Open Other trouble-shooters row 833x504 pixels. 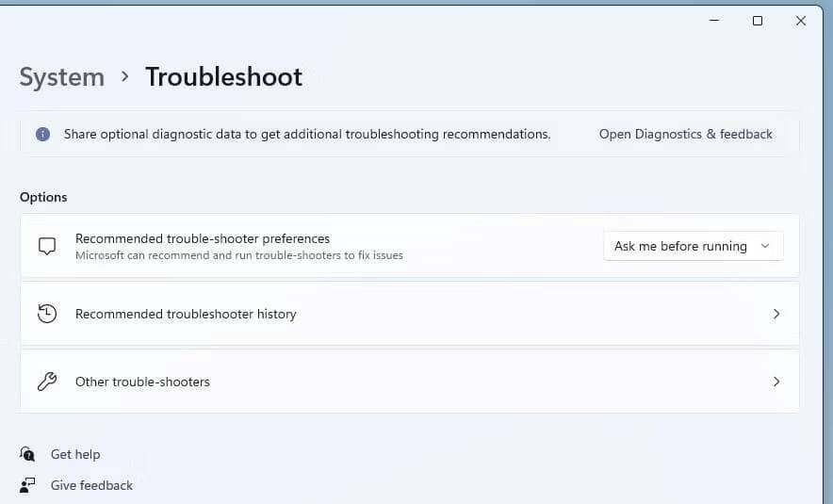point(142,382)
